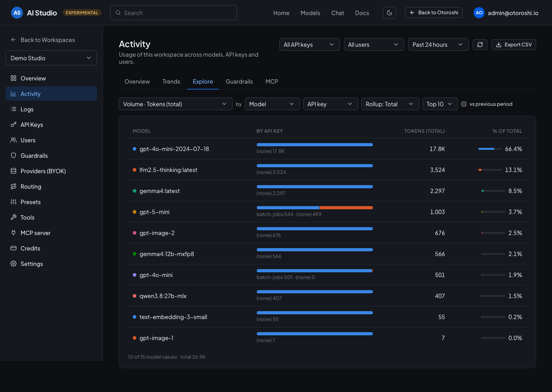Click the qwen3.8:27b-mlx model name
This screenshot has height=392, width=552.
coord(163,296)
